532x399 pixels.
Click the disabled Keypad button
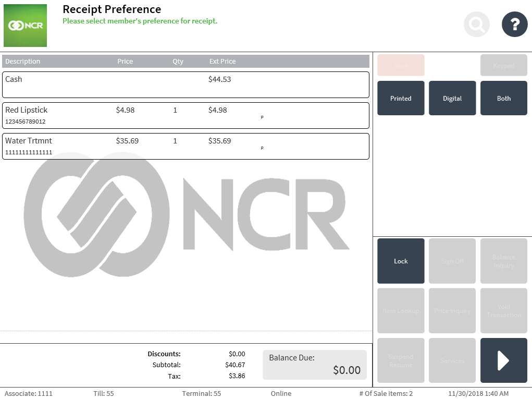coord(503,65)
